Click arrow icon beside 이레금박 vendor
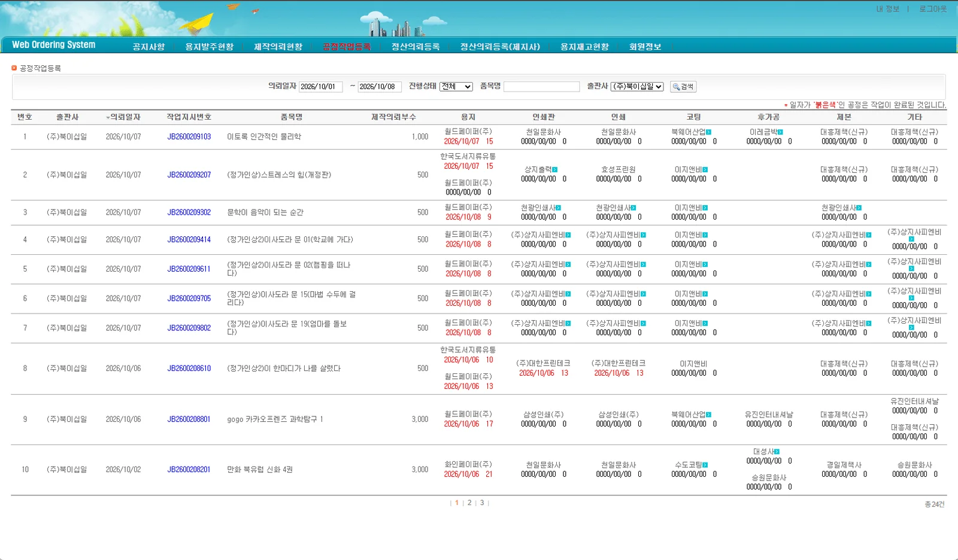This screenshot has width=958, height=560. (780, 132)
